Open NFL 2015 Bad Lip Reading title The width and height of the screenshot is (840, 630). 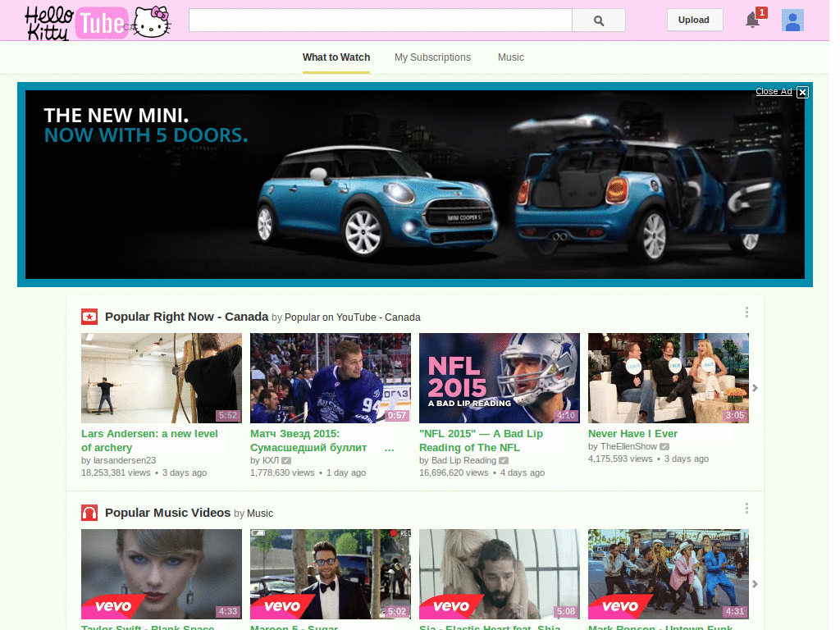click(481, 441)
